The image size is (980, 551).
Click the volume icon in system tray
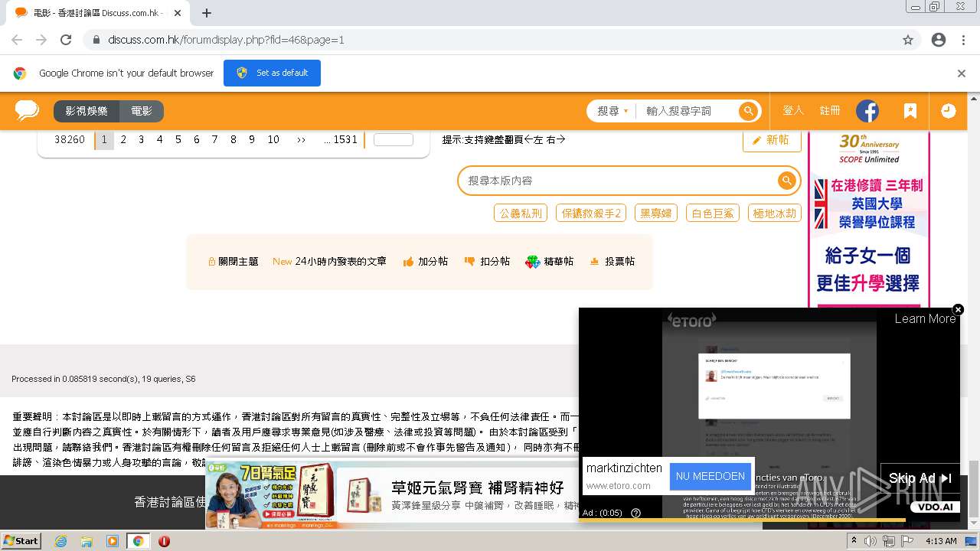click(871, 541)
